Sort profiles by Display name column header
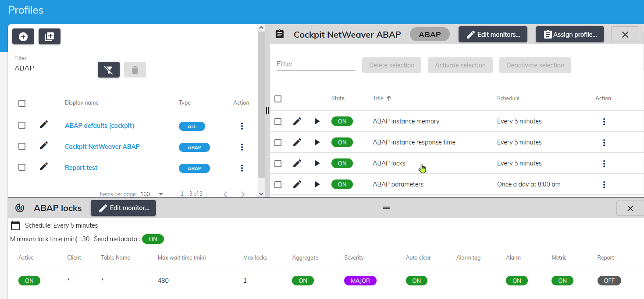Image resolution: width=644 pixels, height=299 pixels. click(x=82, y=103)
